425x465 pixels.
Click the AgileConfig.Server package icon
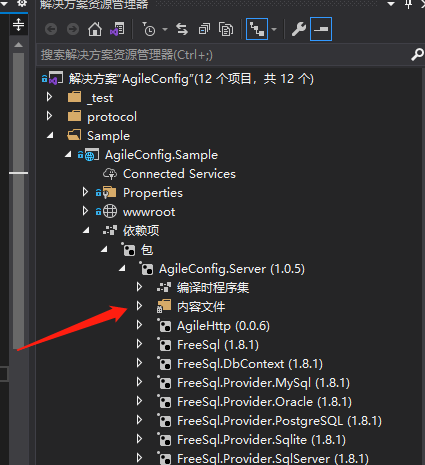(x=146, y=269)
